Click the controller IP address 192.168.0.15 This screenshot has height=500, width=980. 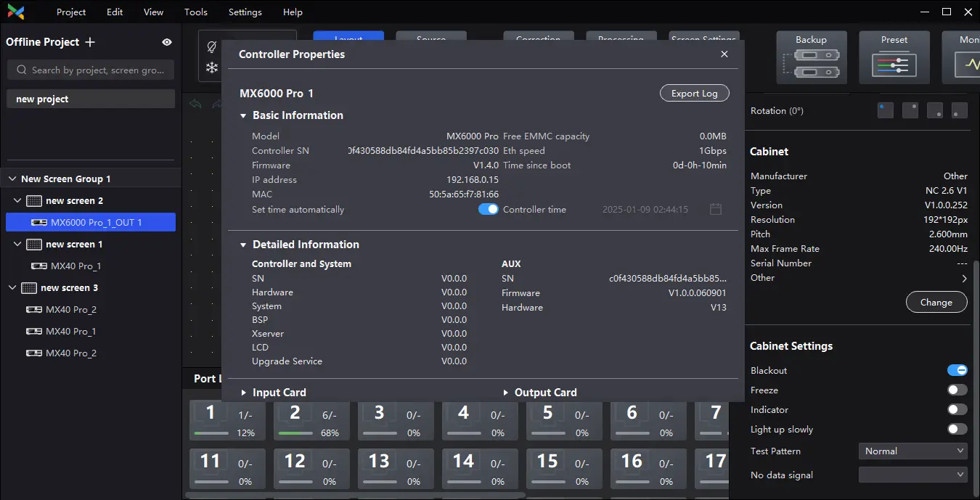473,180
